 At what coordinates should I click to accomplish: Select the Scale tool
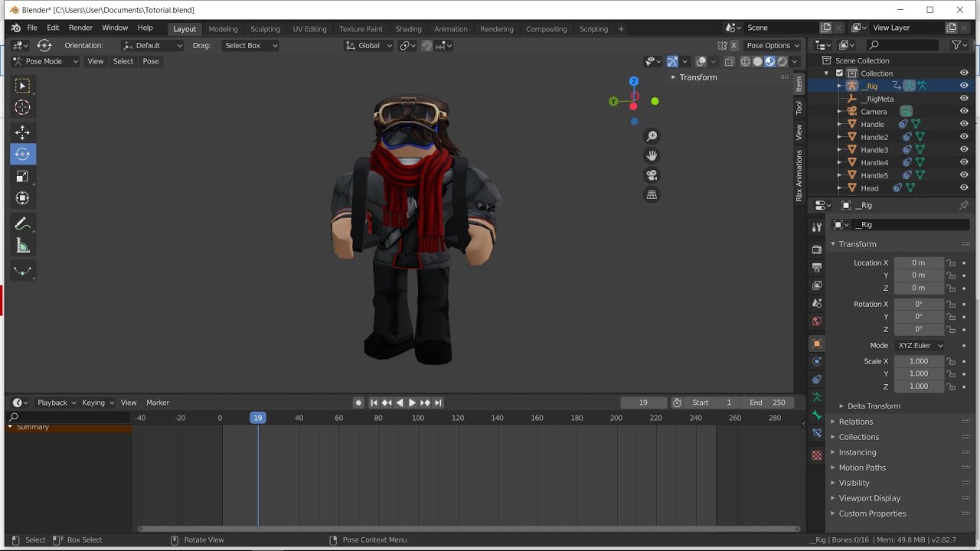click(x=22, y=176)
